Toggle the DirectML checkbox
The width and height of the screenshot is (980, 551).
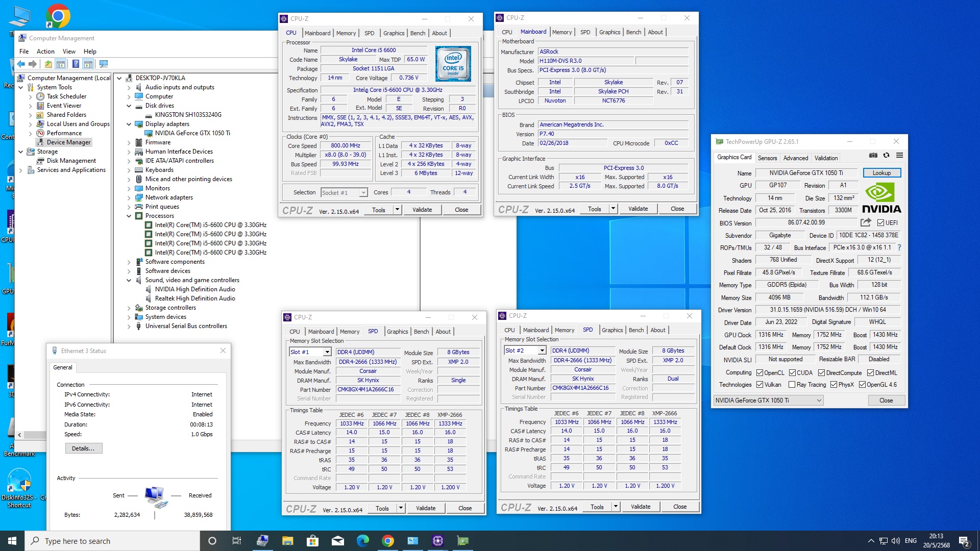[870, 373]
